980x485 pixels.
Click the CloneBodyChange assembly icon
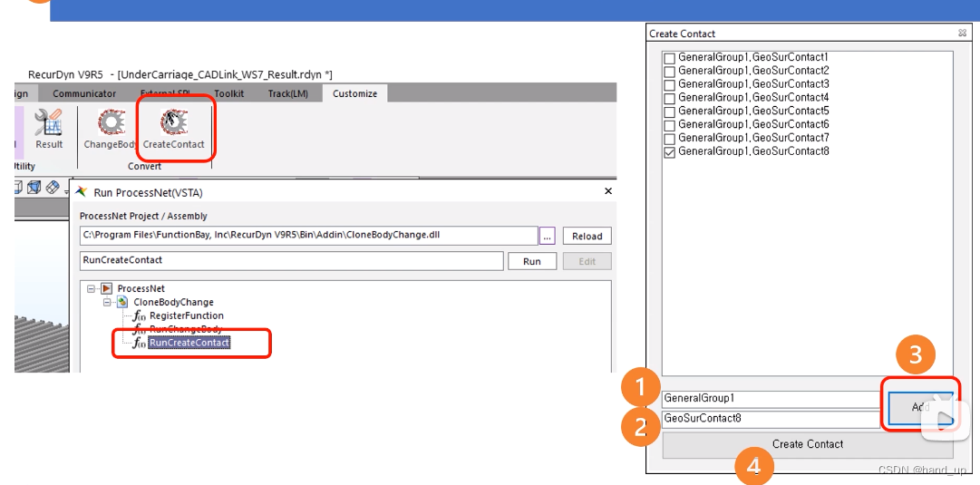[122, 302]
